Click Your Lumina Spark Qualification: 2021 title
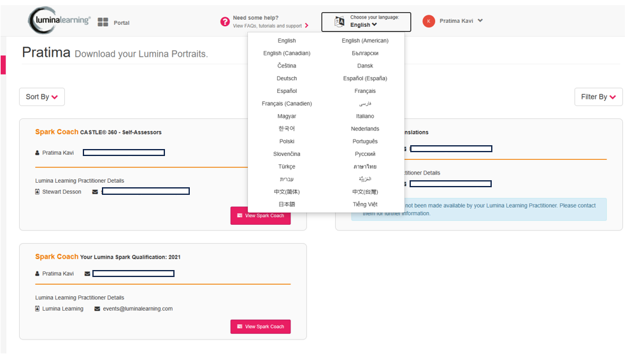The height and width of the screenshot is (356, 644). point(130,257)
